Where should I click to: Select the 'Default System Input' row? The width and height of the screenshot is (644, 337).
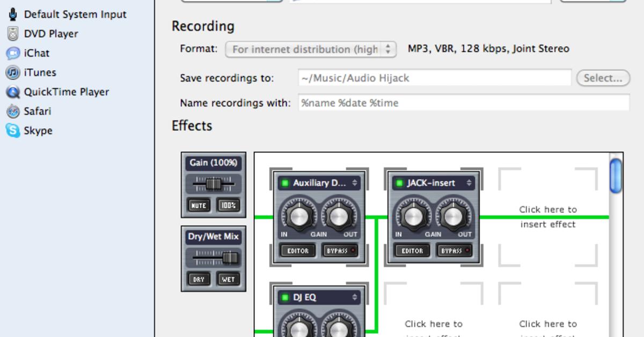77,14
